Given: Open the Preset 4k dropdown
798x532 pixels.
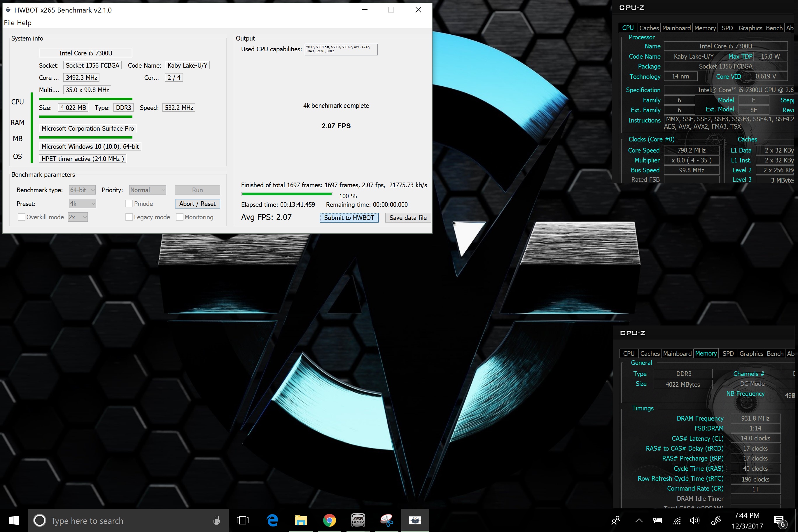Looking at the screenshot, I should [83, 204].
